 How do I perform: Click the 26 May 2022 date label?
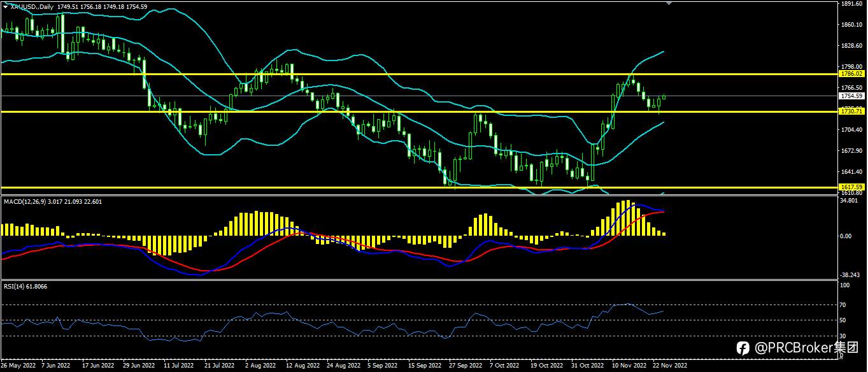tap(17, 367)
